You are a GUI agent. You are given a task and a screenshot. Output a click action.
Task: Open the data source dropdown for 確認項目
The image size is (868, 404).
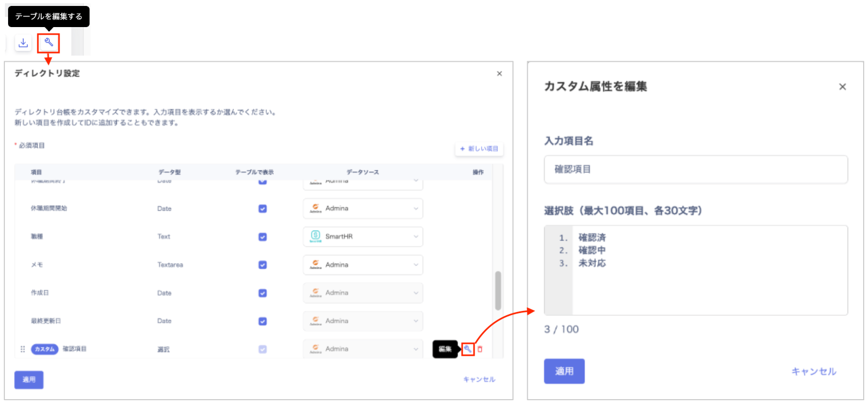pyautogui.click(x=363, y=349)
